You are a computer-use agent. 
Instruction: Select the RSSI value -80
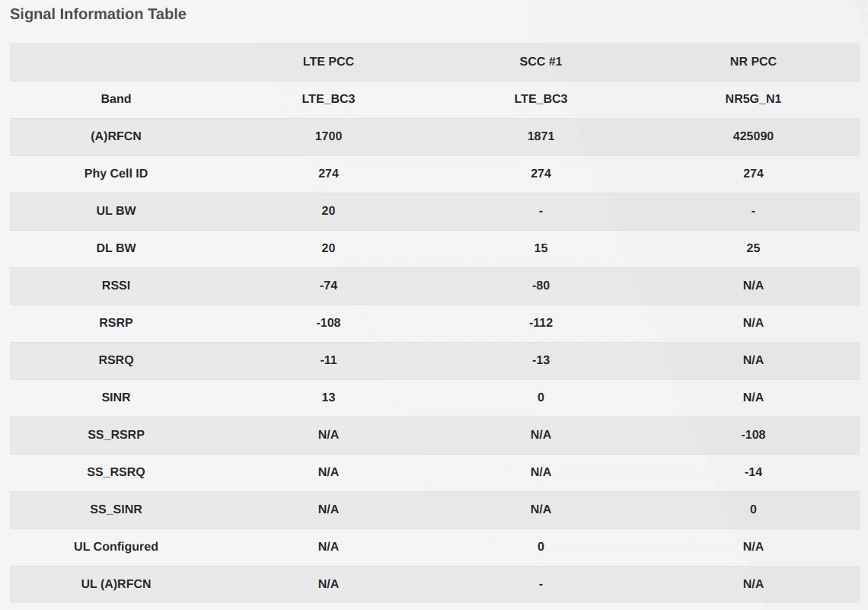[541, 286]
